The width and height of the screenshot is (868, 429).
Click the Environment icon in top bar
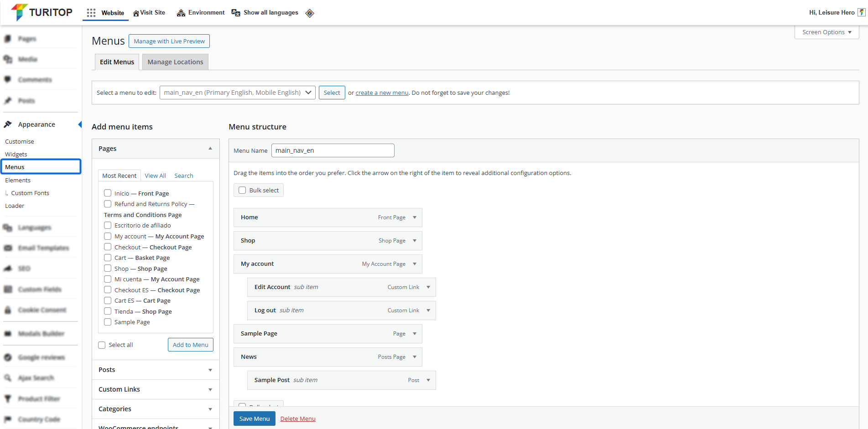[x=181, y=13]
